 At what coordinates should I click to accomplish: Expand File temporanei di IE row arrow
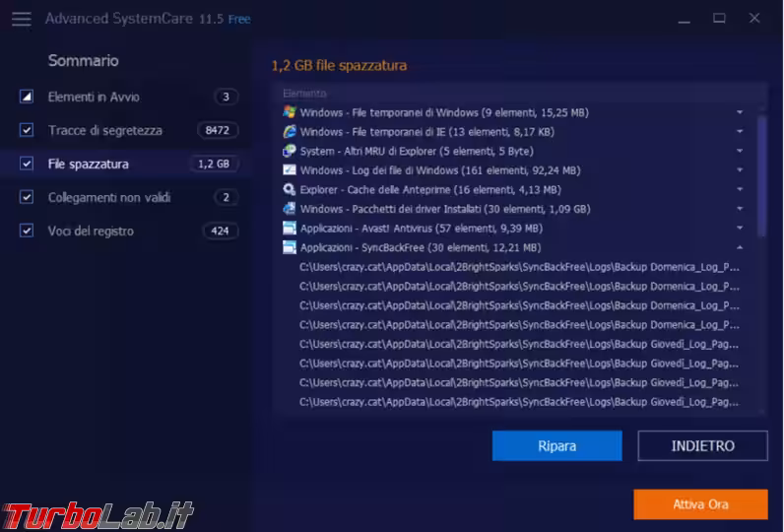tap(740, 131)
